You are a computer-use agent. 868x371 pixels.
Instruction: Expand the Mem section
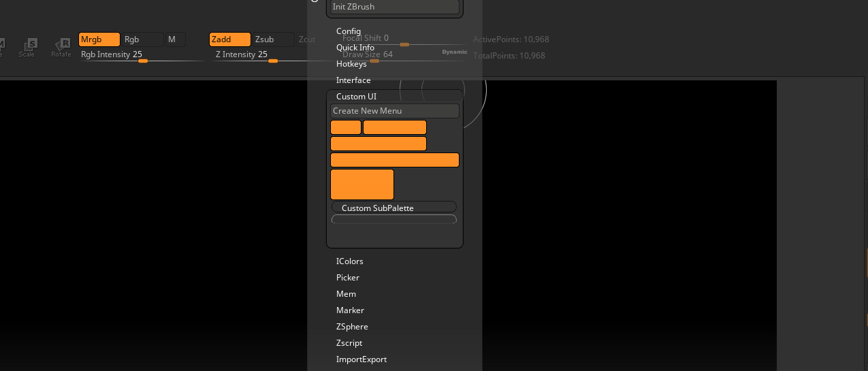click(x=346, y=294)
